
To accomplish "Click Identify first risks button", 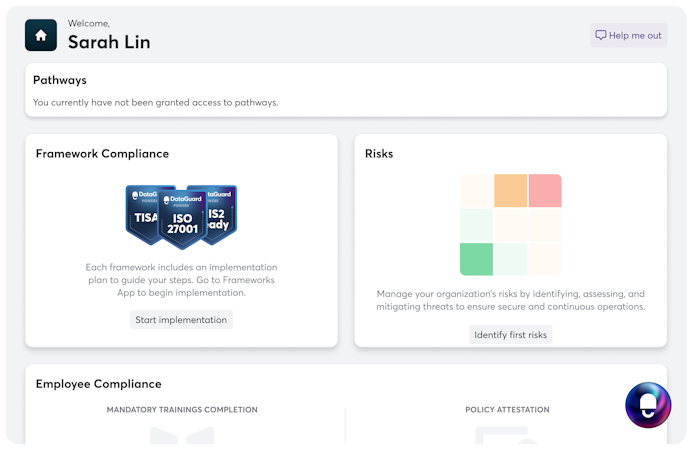I will [510, 335].
